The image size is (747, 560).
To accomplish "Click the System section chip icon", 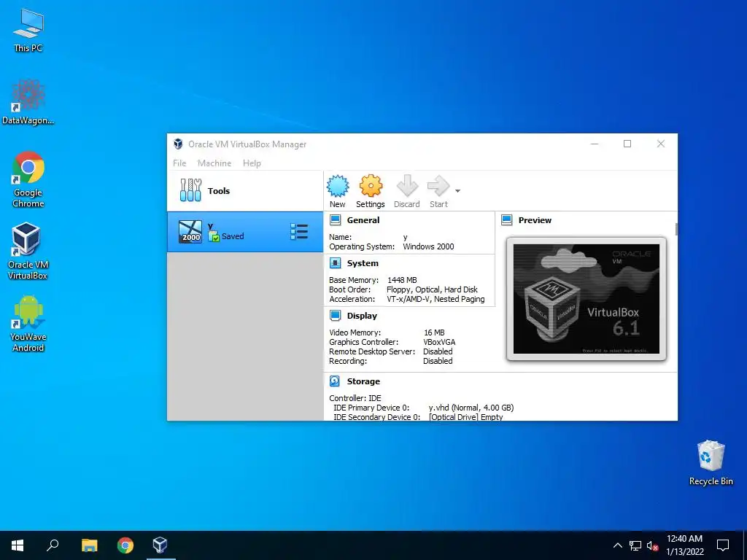I will coord(336,262).
